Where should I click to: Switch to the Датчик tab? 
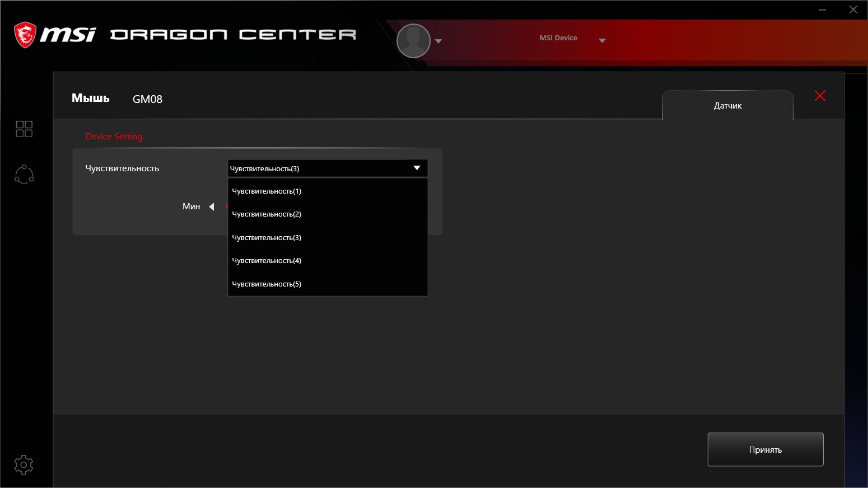pos(727,105)
